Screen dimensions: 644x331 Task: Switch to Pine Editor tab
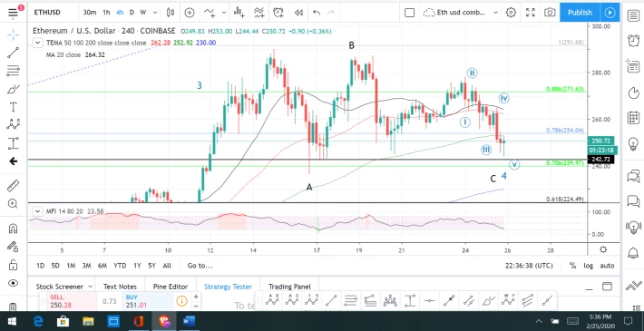click(x=171, y=287)
